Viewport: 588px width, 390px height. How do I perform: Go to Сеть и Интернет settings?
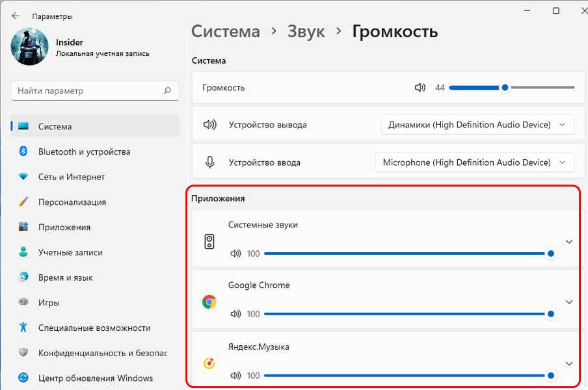pos(71,177)
